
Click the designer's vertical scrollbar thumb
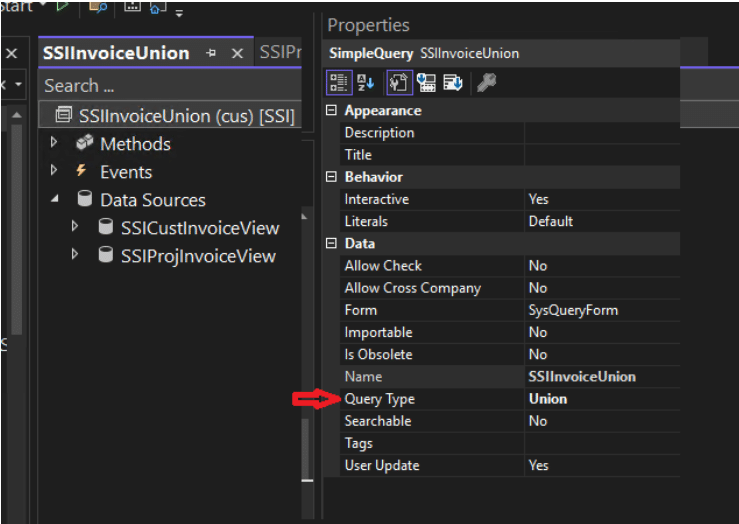pos(307,448)
